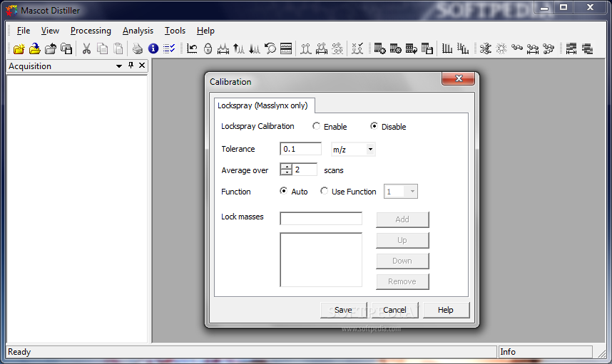Click the Average over scans value field
Image resolution: width=612 pixels, height=364 pixels.
coord(305,170)
